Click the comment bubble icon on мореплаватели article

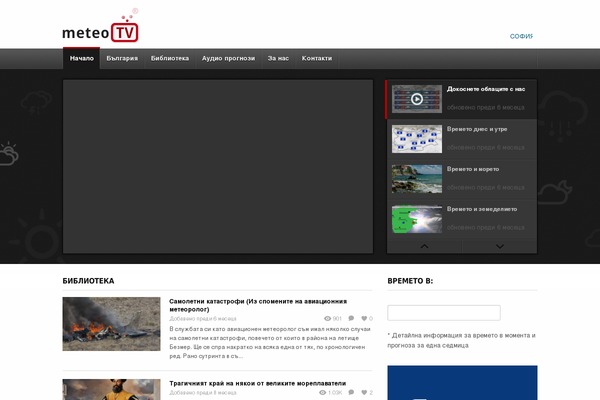pos(351,393)
